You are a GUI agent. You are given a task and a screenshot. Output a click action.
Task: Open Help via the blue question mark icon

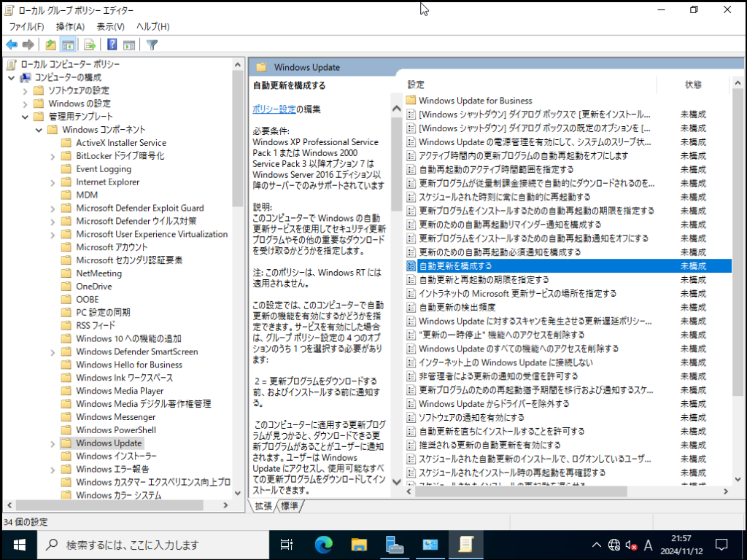click(x=112, y=44)
